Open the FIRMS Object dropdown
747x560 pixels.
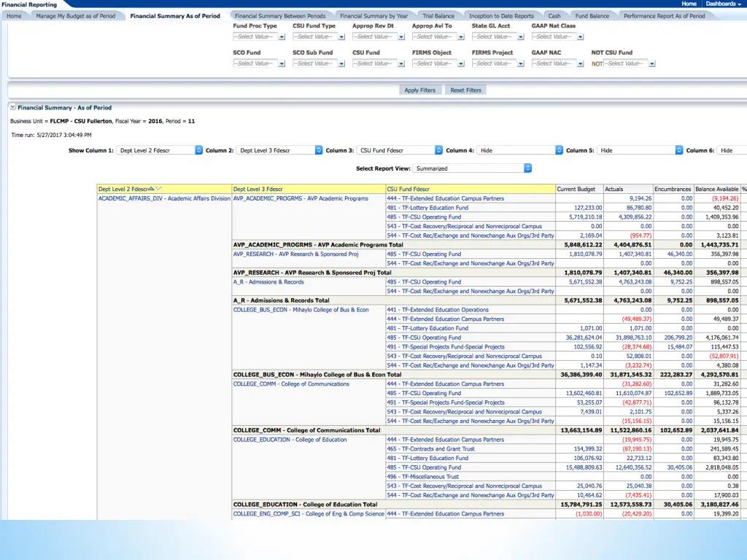click(461, 64)
